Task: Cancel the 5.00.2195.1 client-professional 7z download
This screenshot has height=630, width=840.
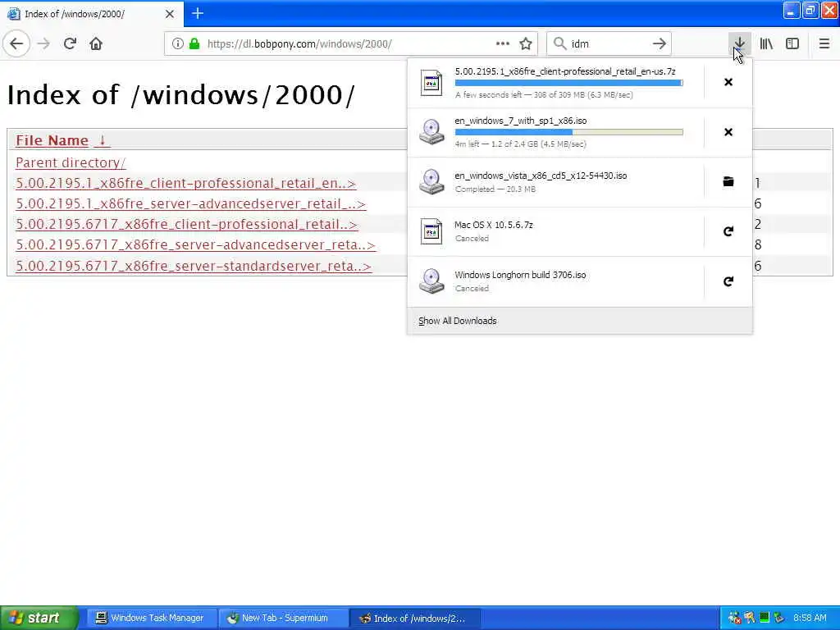Action: (x=728, y=82)
